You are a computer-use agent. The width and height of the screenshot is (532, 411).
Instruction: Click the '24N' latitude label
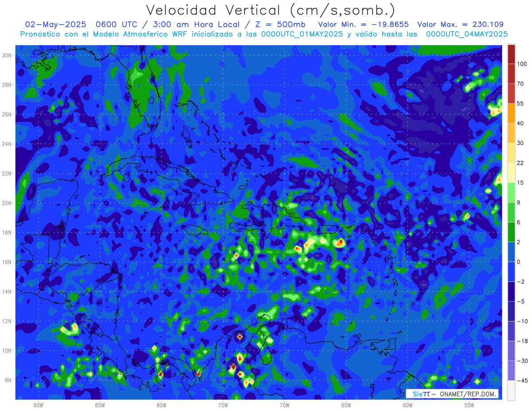pos(7,144)
